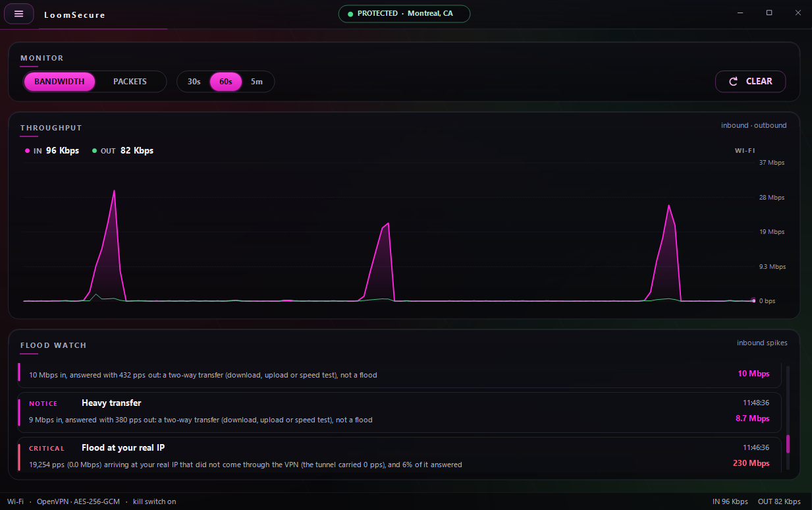Click the IN 96 Kbps throughput readout
Image resolution: width=812 pixels, height=510 pixels.
coord(52,151)
